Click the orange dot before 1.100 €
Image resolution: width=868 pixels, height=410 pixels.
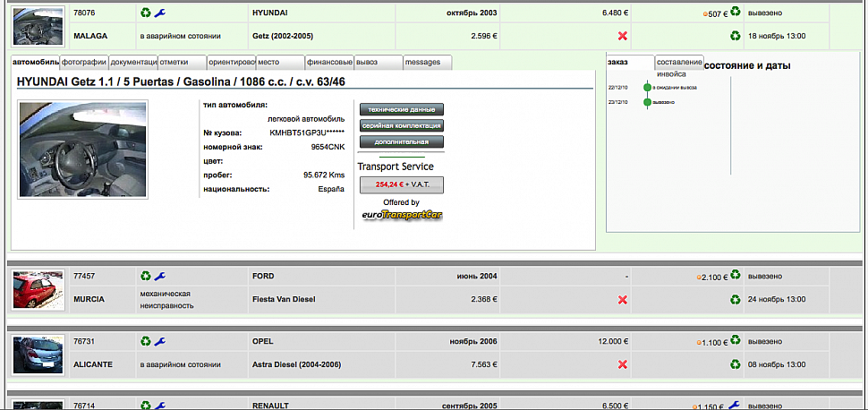699,343
